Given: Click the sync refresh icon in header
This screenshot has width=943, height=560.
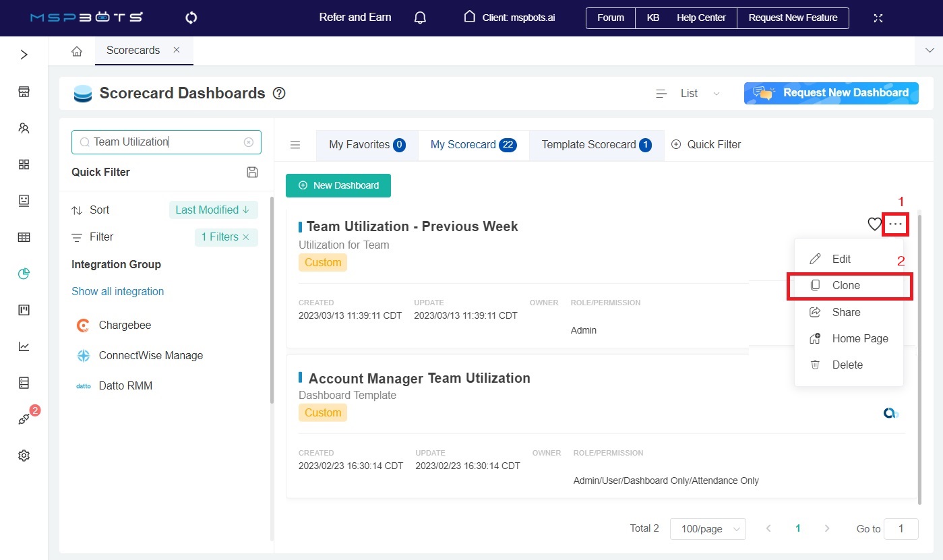Looking at the screenshot, I should coord(191,18).
